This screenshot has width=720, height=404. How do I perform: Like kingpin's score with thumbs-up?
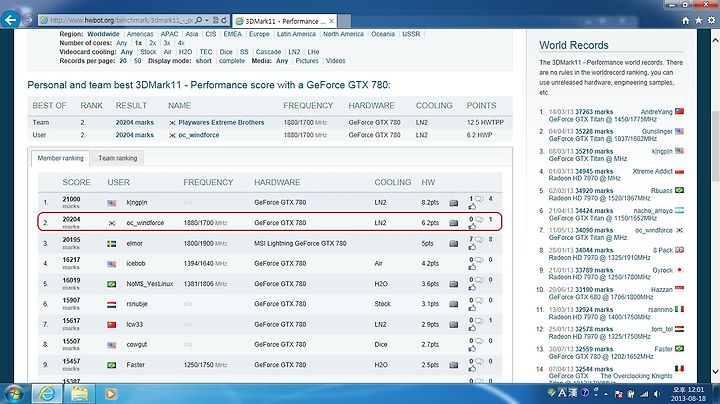[x=472, y=207]
